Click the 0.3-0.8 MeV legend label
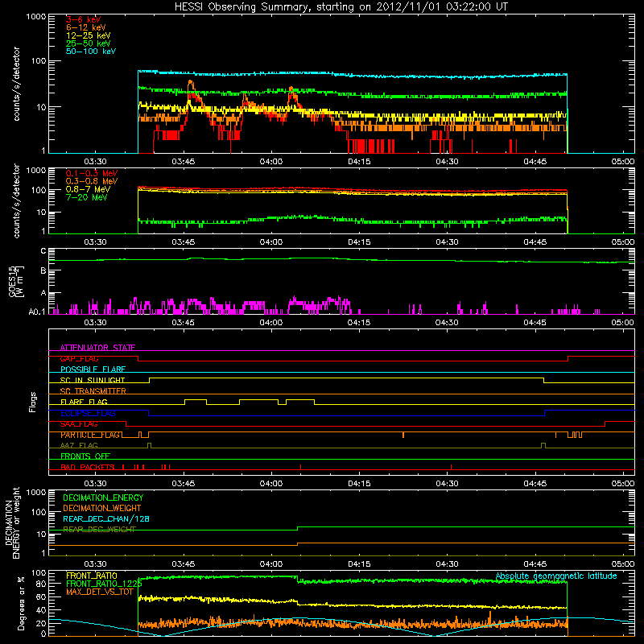 [x=92, y=182]
